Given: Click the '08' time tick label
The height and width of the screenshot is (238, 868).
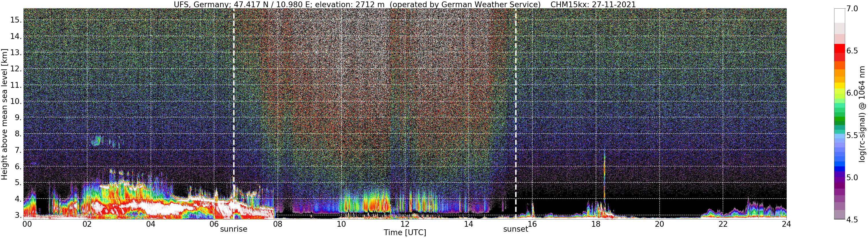Looking at the screenshot, I should click(278, 224).
